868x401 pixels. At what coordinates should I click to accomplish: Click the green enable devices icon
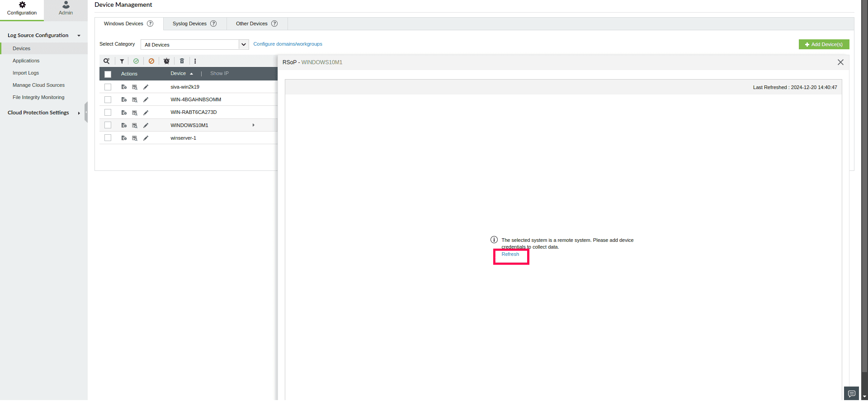136,61
